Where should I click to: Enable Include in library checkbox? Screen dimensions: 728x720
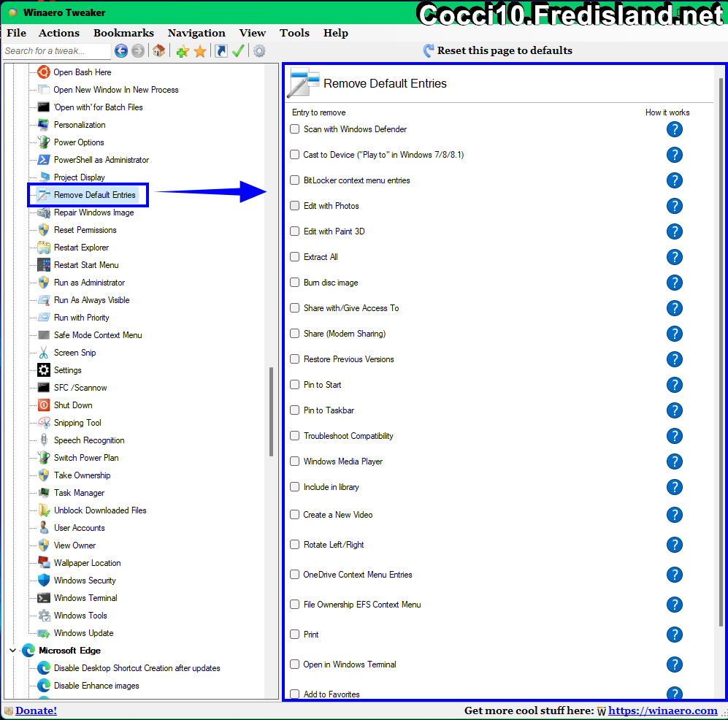[x=294, y=486]
